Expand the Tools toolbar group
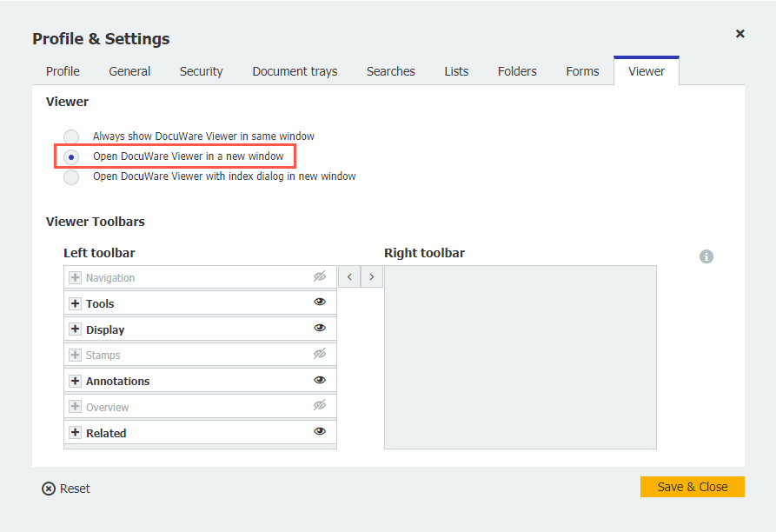Image resolution: width=776 pixels, height=532 pixels. pos(75,303)
